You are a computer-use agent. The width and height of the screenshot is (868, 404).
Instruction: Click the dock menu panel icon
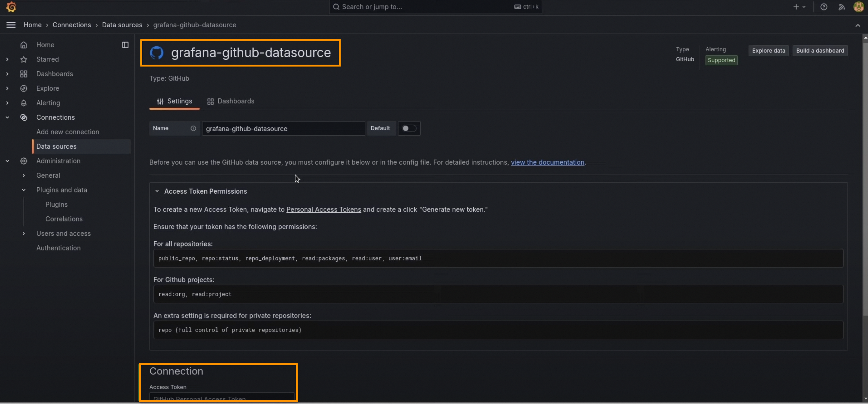[x=125, y=45]
